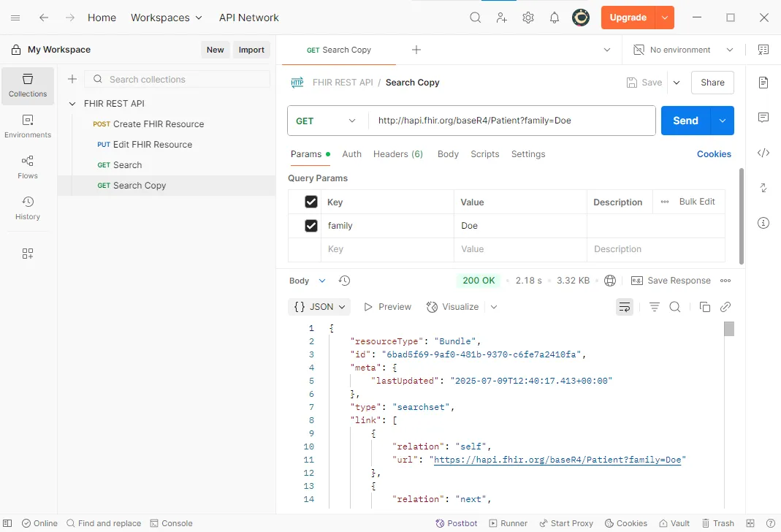
Task: Open environment quick look icon
Action: coord(763,49)
